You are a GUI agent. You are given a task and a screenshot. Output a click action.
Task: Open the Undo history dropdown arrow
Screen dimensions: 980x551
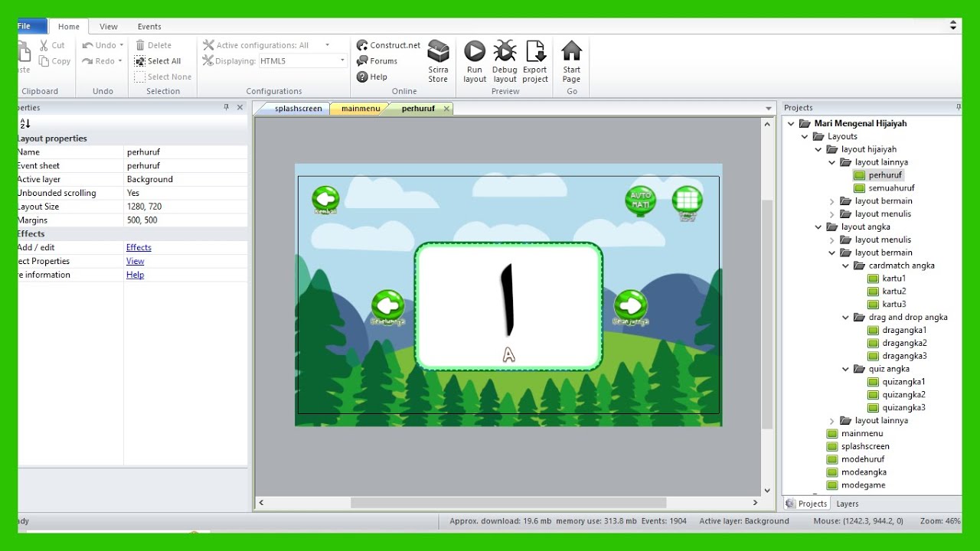121,45
